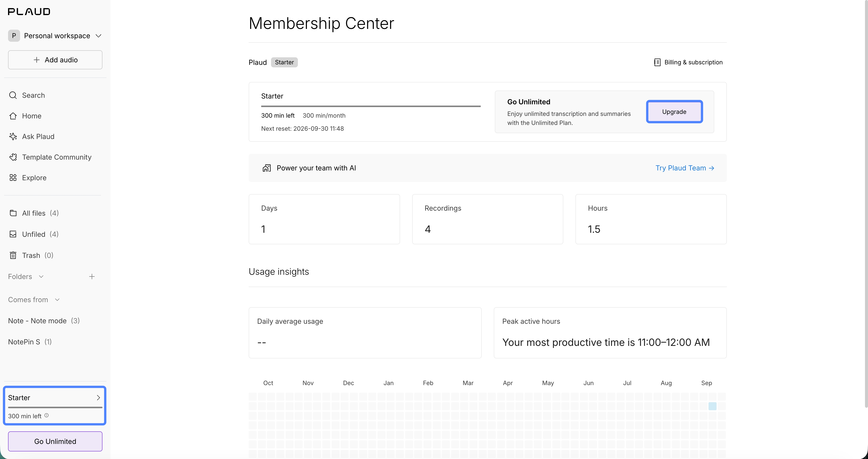Click the Go Unlimited sidebar button
The image size is (868, 459).
(55, 441)
